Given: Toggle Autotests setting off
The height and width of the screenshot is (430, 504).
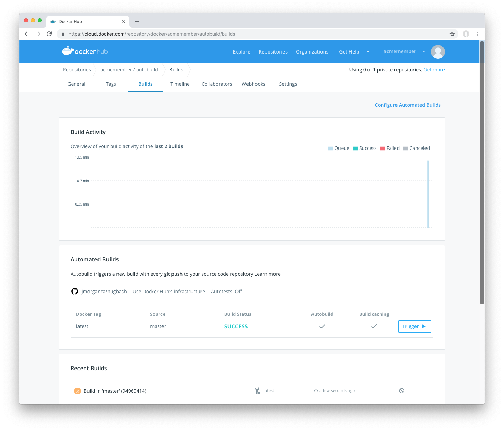Looking at the screenshot, I should (226, 291).
